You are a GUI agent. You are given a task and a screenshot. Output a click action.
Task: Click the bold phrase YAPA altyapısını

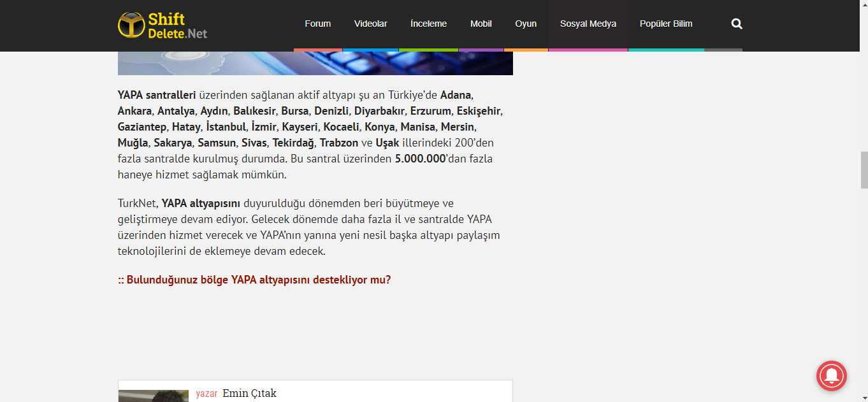201,203
